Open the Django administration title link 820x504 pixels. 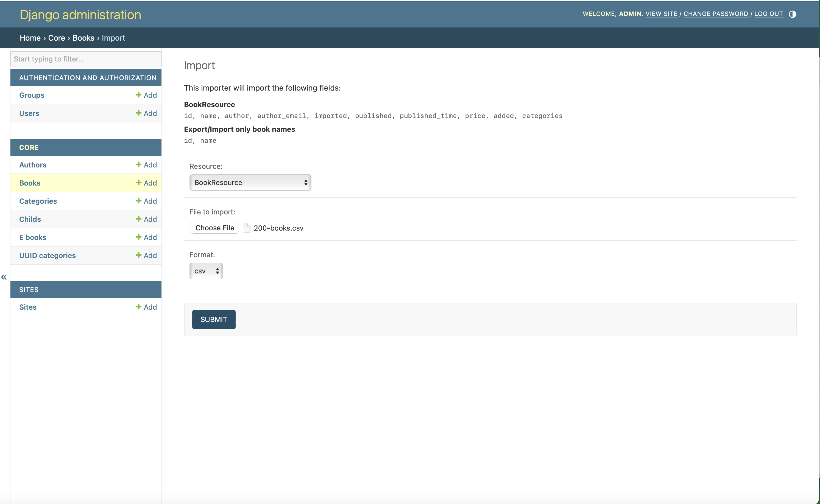point(80,15)
